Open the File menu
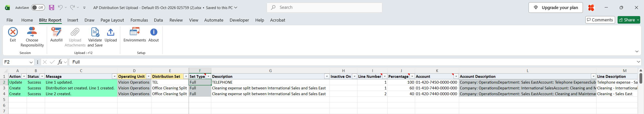Image resolution: width=644 pixels, height=114 pixels. coord(10,20)
